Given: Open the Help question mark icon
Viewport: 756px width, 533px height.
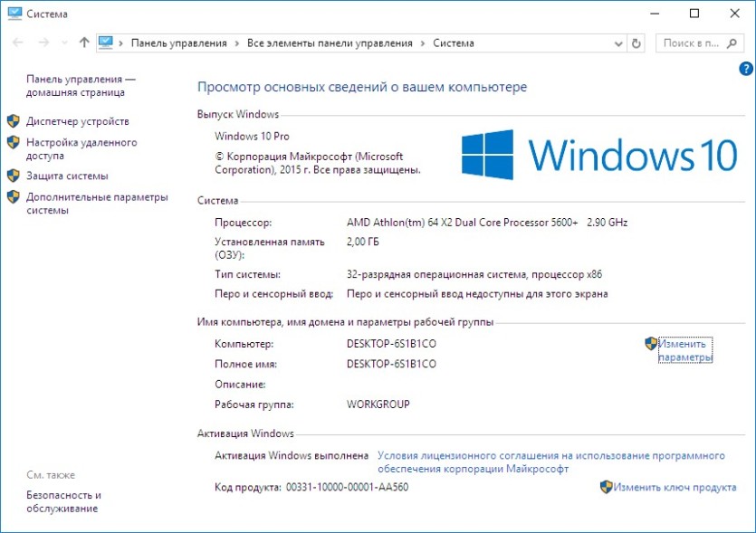Looking at the screenshot, I should [x=746, y=69].
